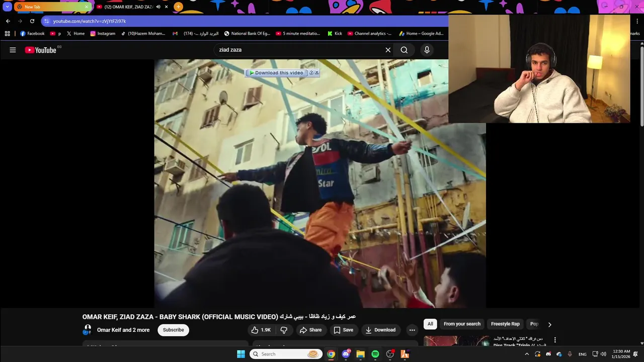This screenshot has height=362, width=644.
Task: Open 'National Bank Of Eg...' bookmark
Action: tap(247, 34)
